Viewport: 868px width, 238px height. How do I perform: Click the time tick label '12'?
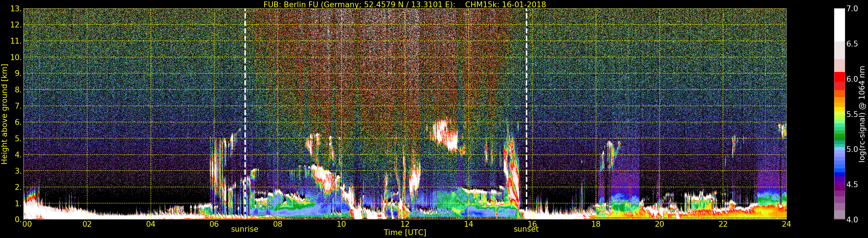pyautogui.click(x=405, y=224)
